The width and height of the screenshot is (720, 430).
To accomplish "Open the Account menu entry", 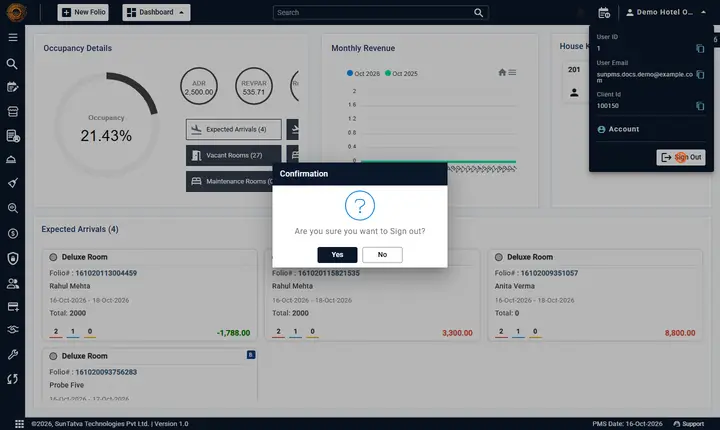I will [618, 129].
